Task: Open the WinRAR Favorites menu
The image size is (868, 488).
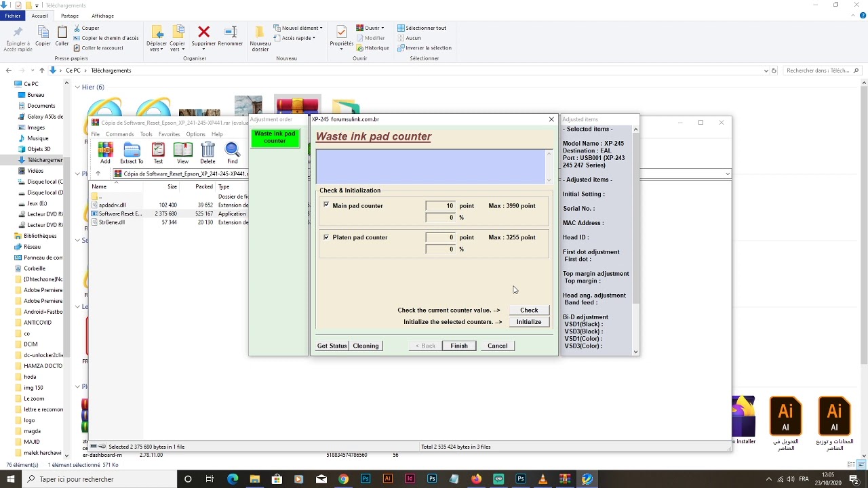Action: tap(170, 134)
